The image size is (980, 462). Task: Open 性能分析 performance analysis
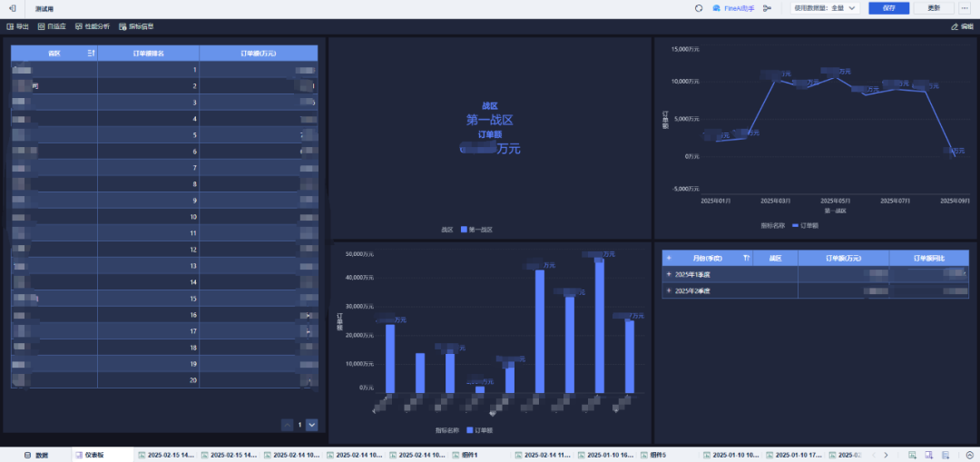pos(93,26)
